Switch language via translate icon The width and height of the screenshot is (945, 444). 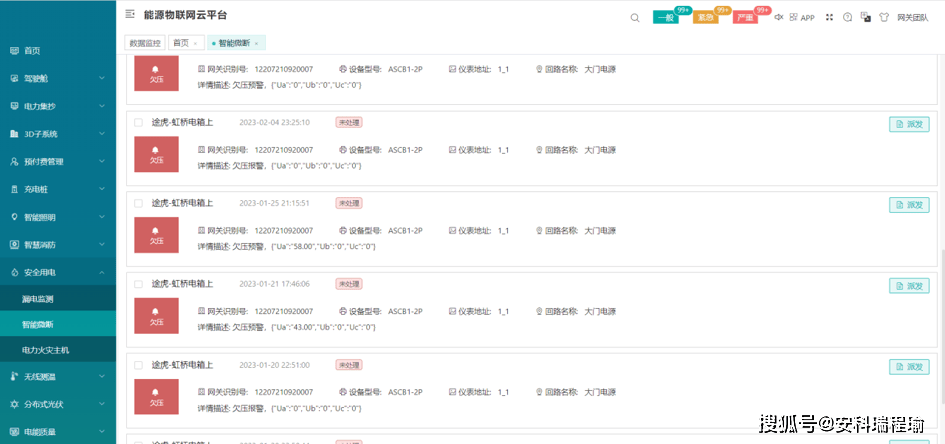pyautogui.click(x=865, y=17)
